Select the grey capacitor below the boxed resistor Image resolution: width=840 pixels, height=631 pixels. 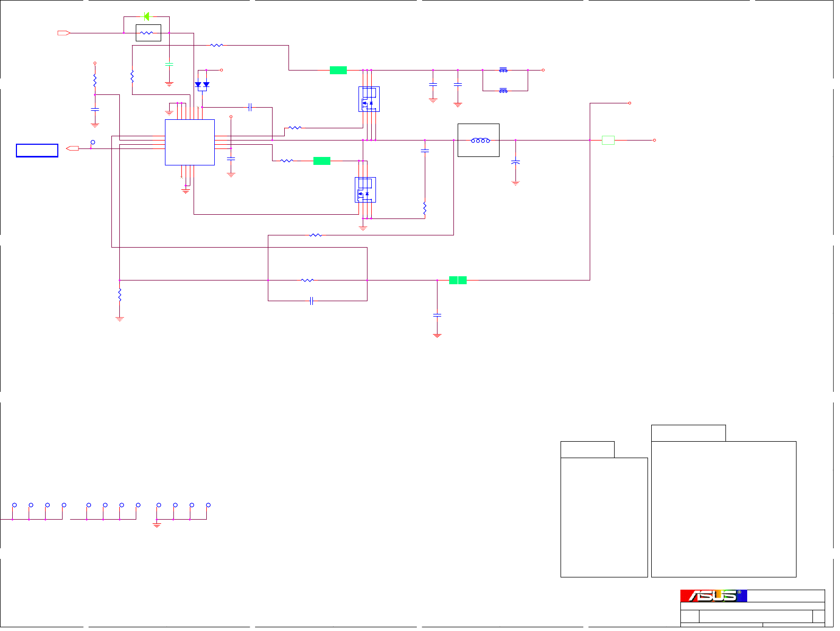pos(169,64)
